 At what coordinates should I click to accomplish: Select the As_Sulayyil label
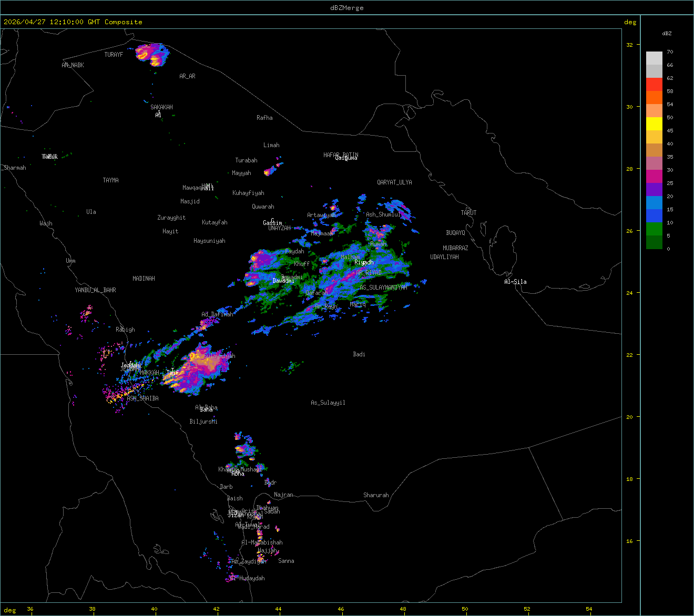point(328,403)
